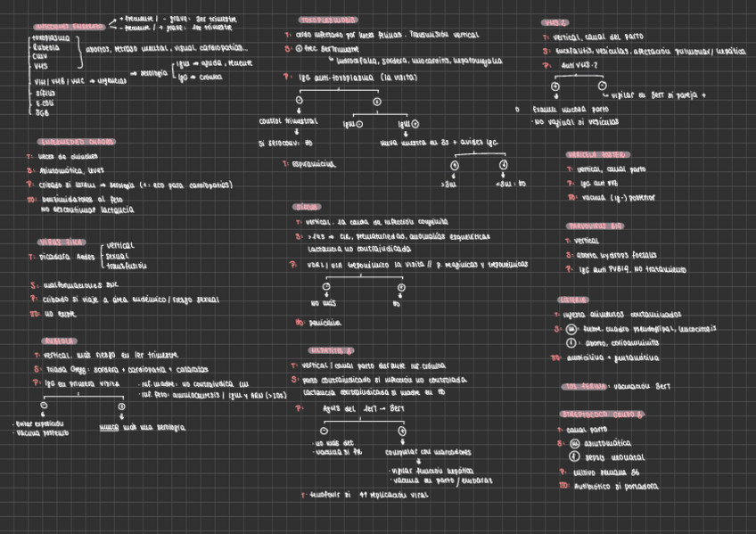Click 'nunca más una serología' text

click(x=143, y=428)
